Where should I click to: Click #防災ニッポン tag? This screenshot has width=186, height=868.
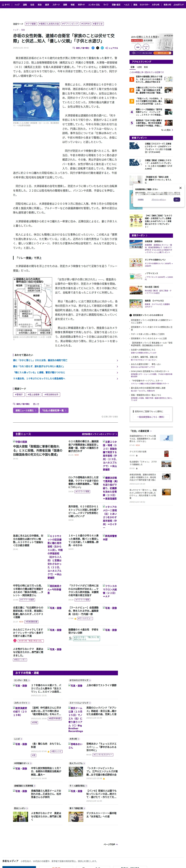(x=20, y=660)
